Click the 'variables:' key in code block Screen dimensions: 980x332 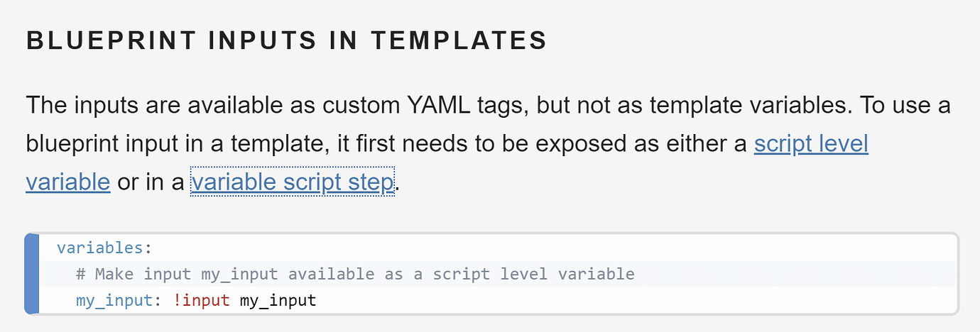coord(105,248)
